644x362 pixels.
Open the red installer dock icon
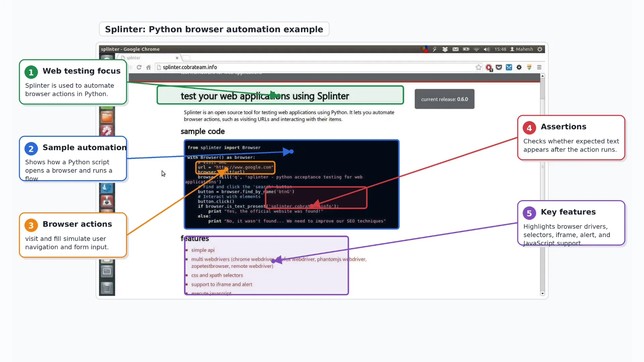(x=107, y=201)
